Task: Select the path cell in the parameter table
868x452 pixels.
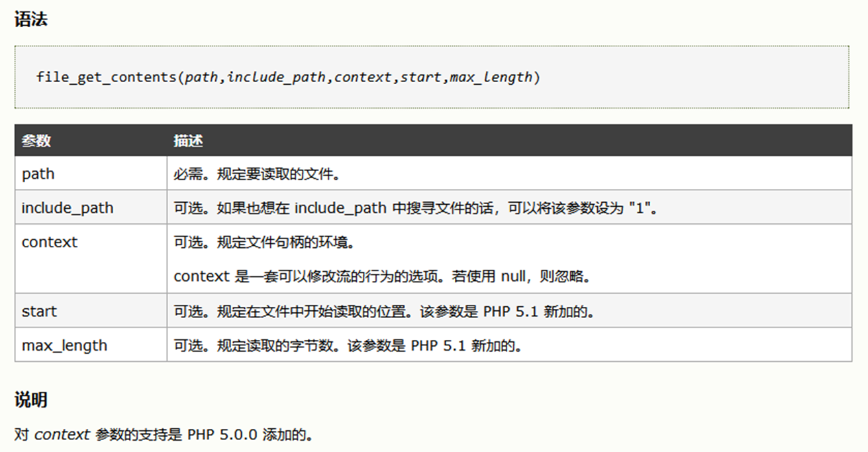Action: [x=38, y=174]
